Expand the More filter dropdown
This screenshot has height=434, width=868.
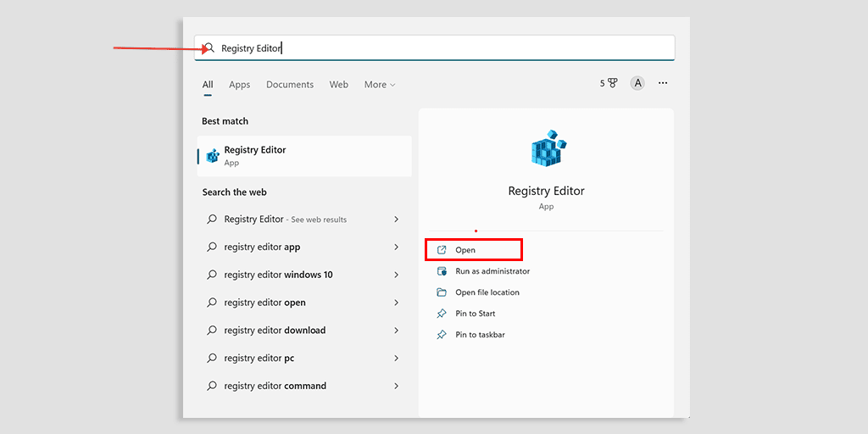pos(379,85)
